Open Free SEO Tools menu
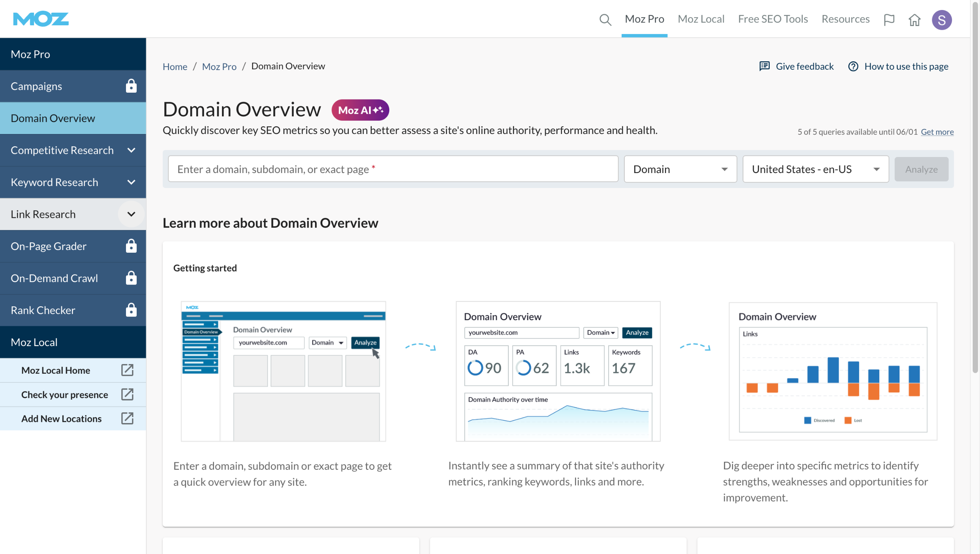Screen dimensions: 980x554 tap(773, 19)
